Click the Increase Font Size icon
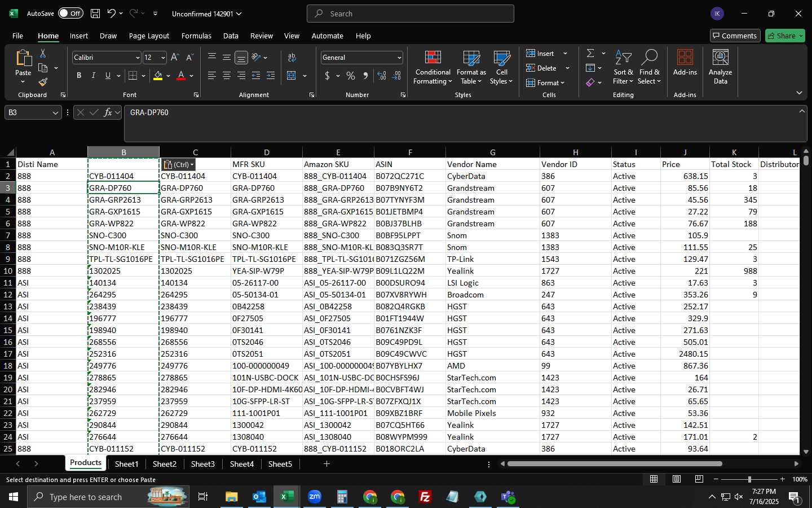Screen dimensions: 812x508 [x=175, y=58]
